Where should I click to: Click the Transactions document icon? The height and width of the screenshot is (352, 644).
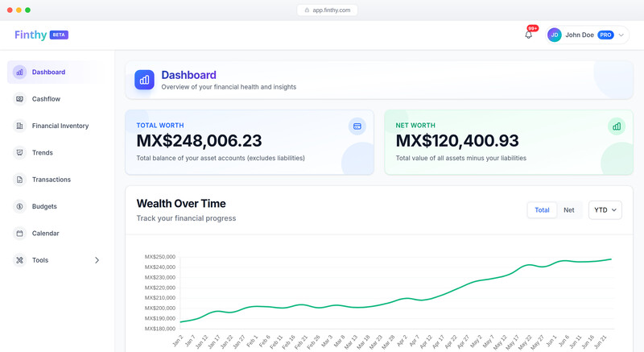coord(19,180)
